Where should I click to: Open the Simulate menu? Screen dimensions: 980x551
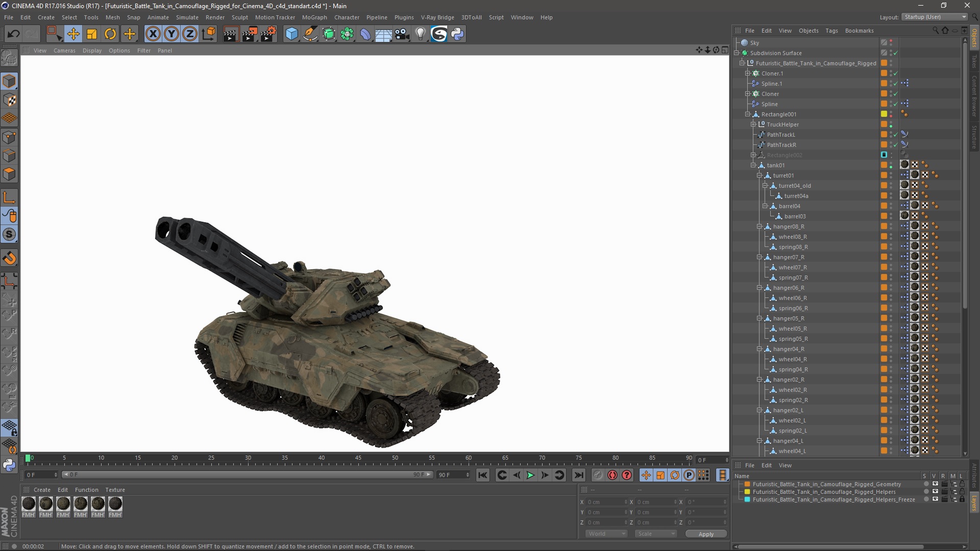[187, 17]
